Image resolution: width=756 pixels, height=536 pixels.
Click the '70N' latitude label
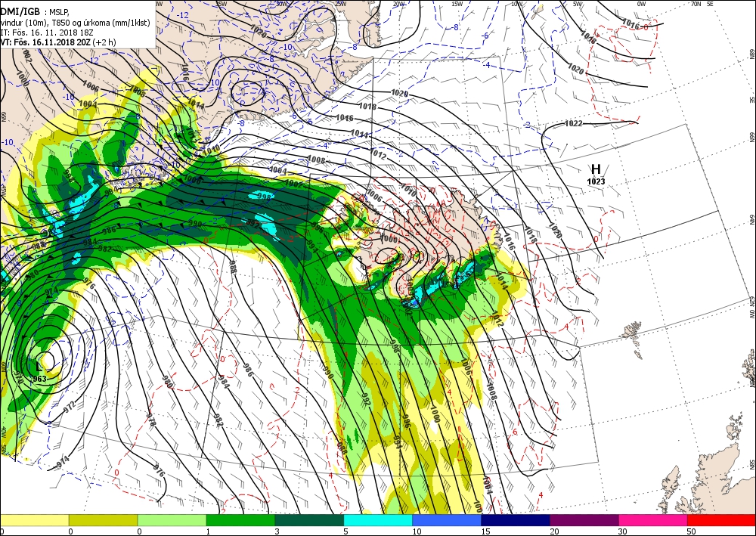click(696, 4)
